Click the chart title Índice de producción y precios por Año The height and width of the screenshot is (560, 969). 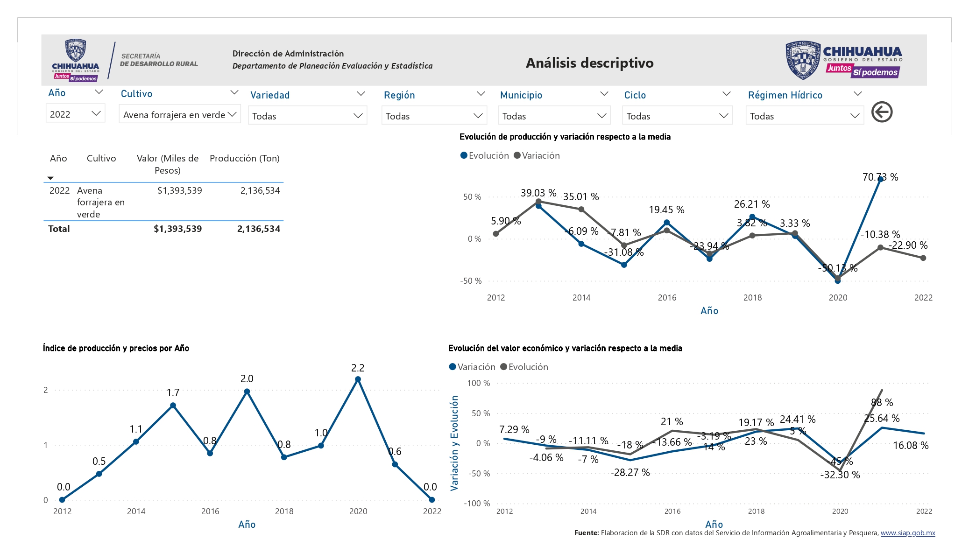pos(116,348)
